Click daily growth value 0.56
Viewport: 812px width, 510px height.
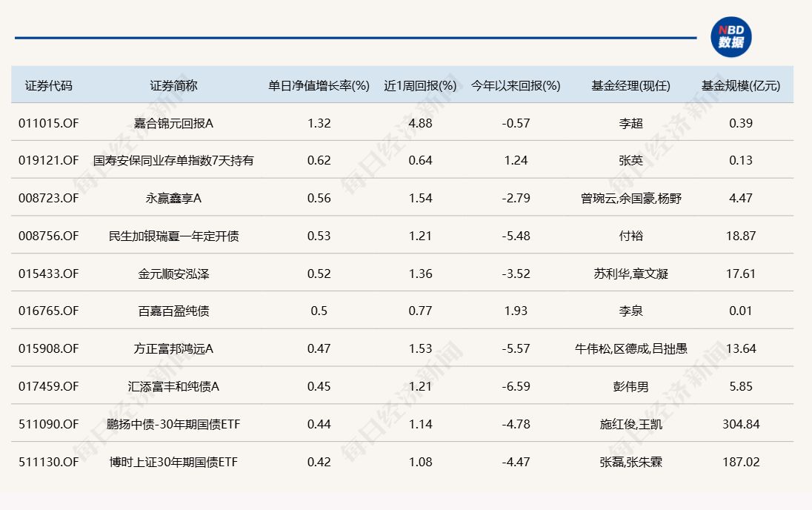[x=319, y=199]
